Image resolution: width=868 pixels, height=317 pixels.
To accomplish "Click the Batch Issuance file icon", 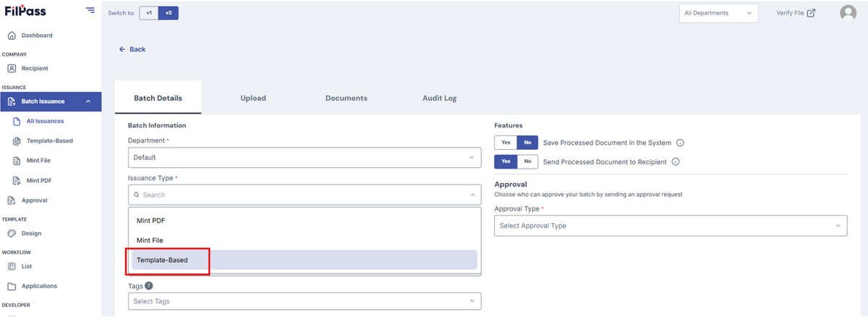I will (x=12, y=101).
